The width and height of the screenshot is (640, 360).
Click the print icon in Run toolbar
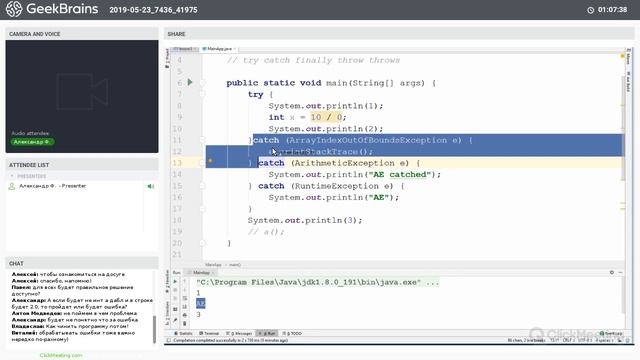tap(184, 315)
